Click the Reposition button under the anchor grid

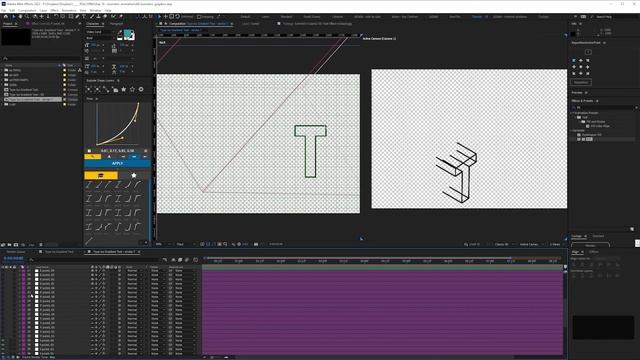[x=581, y=82]
